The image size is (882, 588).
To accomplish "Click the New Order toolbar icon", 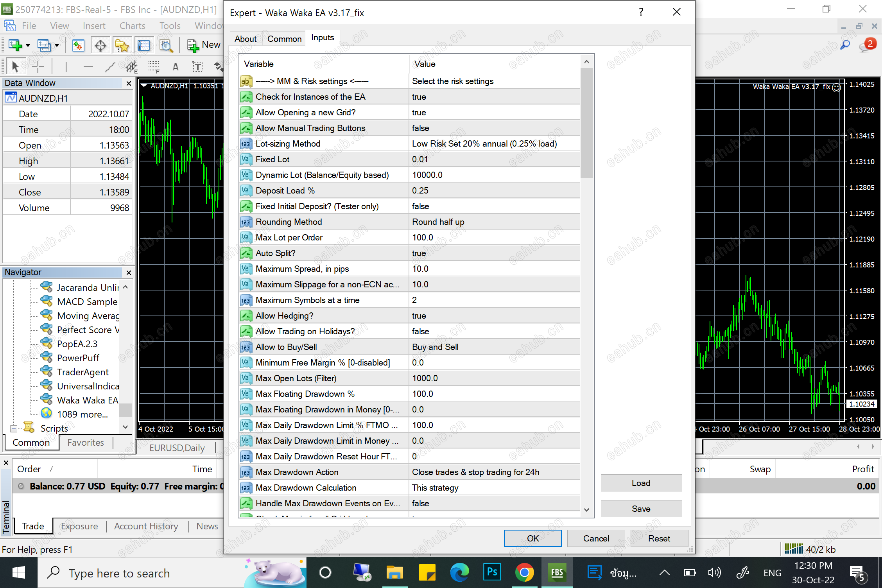I will click(x=192, y=44).
